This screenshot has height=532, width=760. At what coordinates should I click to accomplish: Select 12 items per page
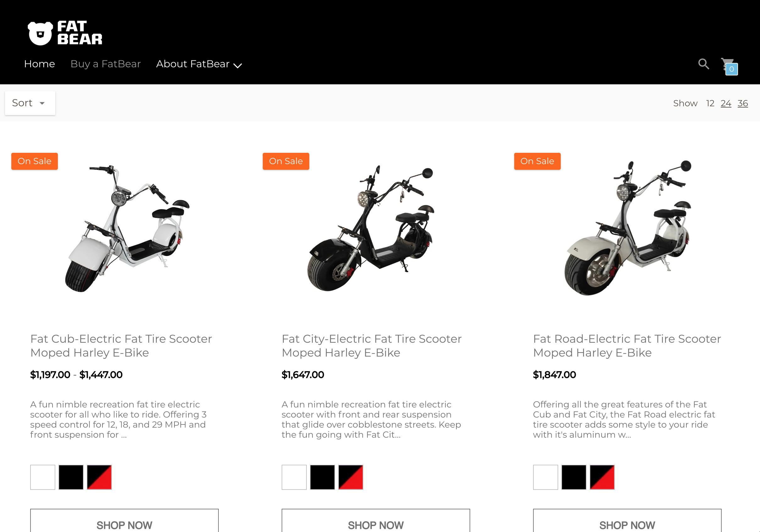click(710, 103)
